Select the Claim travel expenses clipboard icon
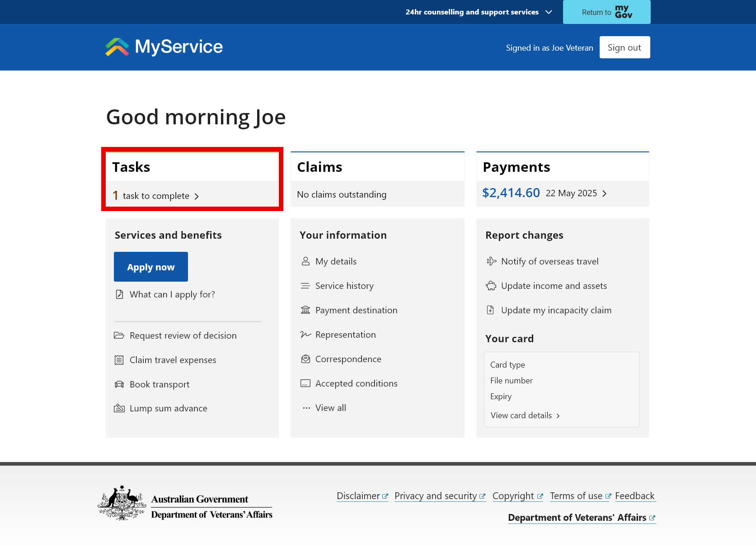756x552 pixels. (119, 359)
